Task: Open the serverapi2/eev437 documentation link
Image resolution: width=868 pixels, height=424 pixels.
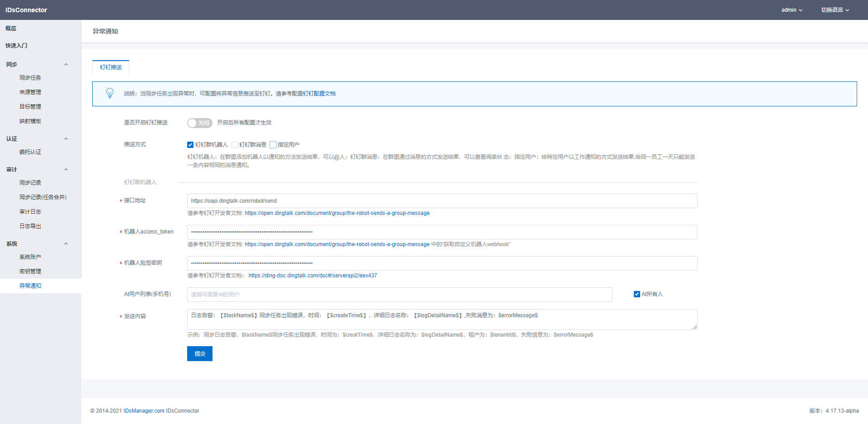Action: (x=312, y=276)
